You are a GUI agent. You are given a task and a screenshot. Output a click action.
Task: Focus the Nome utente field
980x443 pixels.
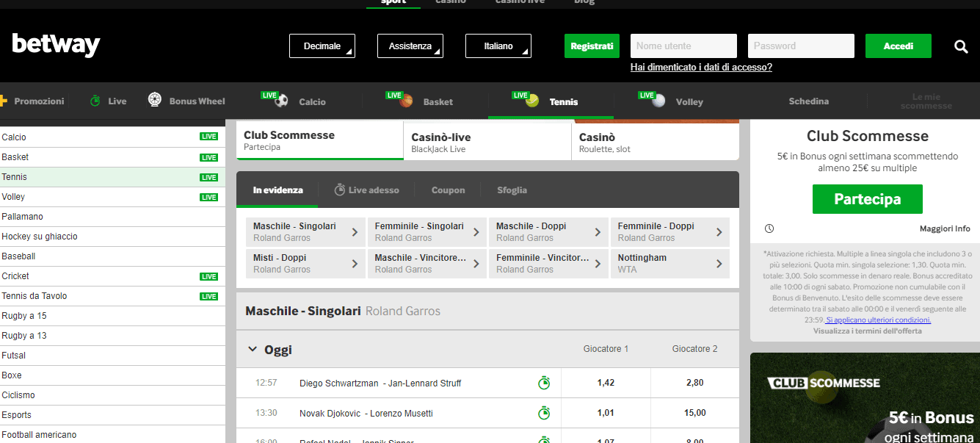[683, 46]
